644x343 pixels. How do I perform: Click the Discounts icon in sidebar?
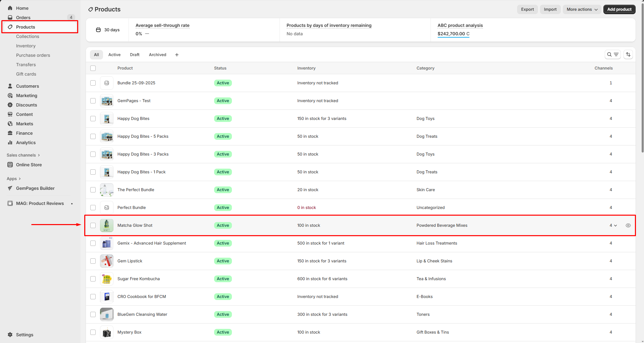tap(10, 105)
